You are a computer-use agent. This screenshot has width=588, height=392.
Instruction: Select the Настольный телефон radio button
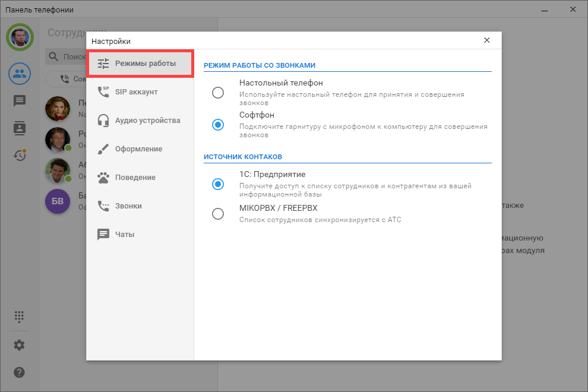218,93
